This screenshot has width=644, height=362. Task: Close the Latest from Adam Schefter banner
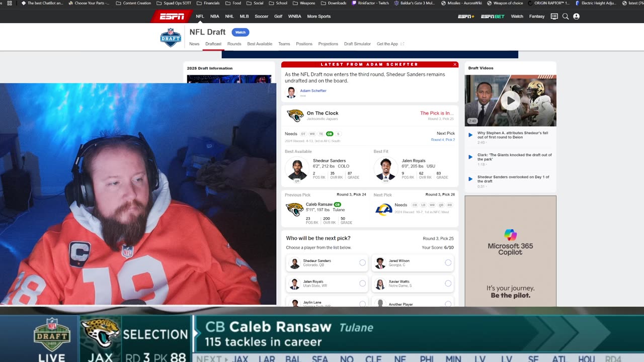pyautogui.click(x=455, y=64)
